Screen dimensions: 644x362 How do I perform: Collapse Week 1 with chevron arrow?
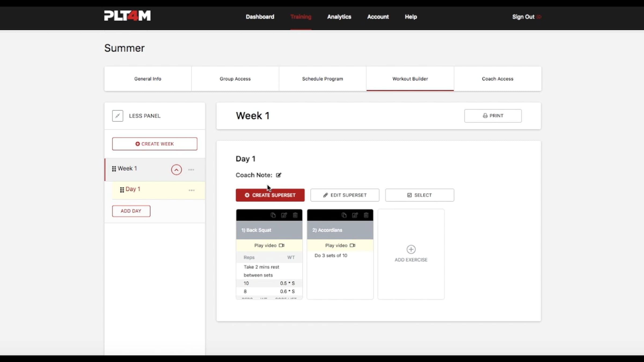(x=176, y=169)
